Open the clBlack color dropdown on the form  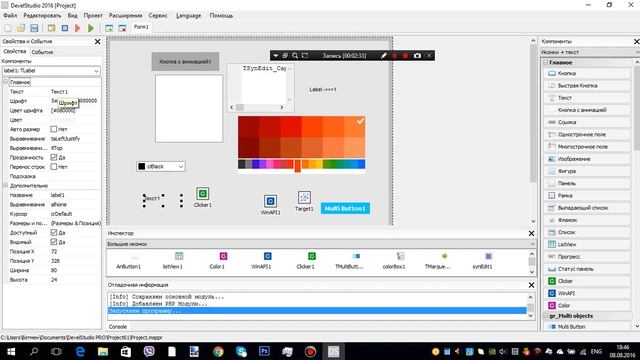click(x=180, y=167)
